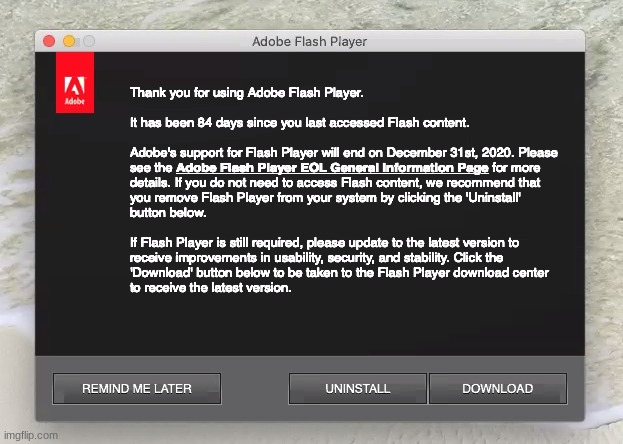Image resolution: width=623 pixels, height=444 pixels.
Task: Click the grayed-out zoom window button
Action: coord(88,41)
